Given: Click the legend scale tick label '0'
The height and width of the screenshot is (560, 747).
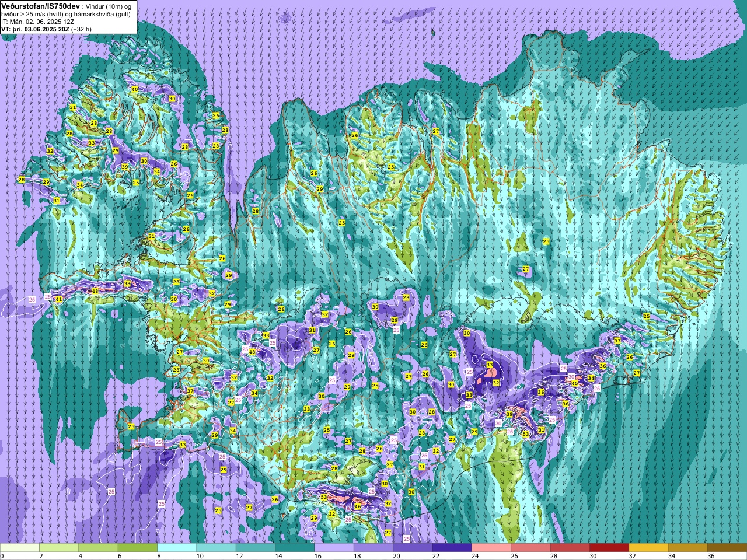Looking at the screenshot, I should point(2,556).
